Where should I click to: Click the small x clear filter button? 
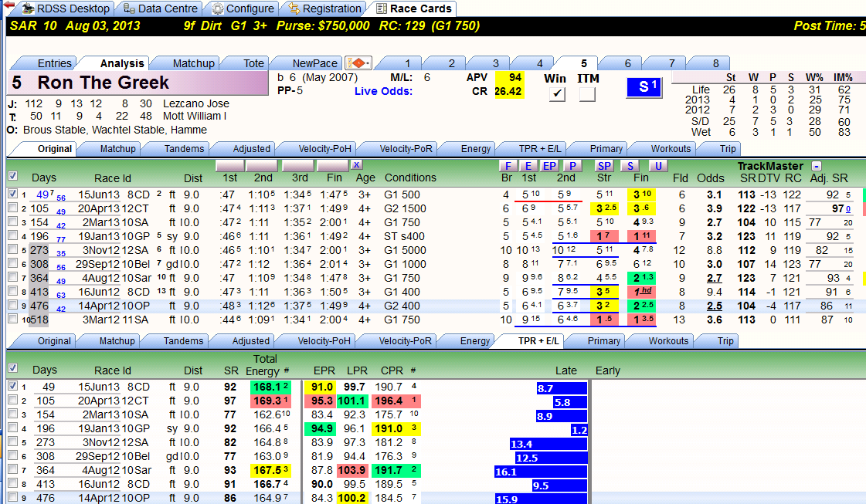coord(356,164)
